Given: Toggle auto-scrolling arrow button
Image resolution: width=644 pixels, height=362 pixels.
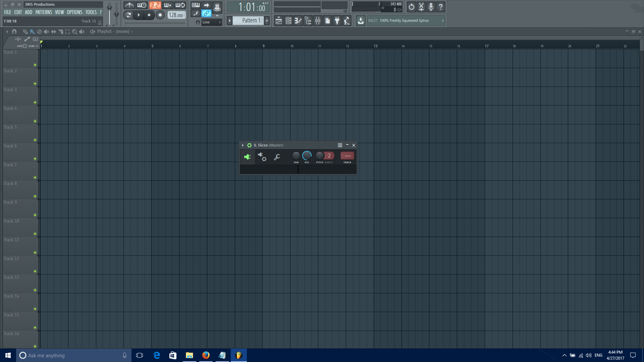Looking at the screenshot, I should pos(206,5).
